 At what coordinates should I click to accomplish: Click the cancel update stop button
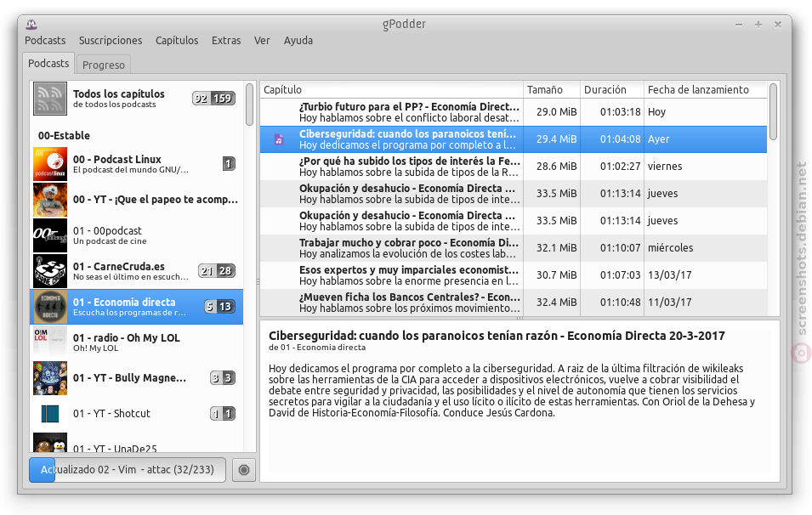tap(244, 470)
